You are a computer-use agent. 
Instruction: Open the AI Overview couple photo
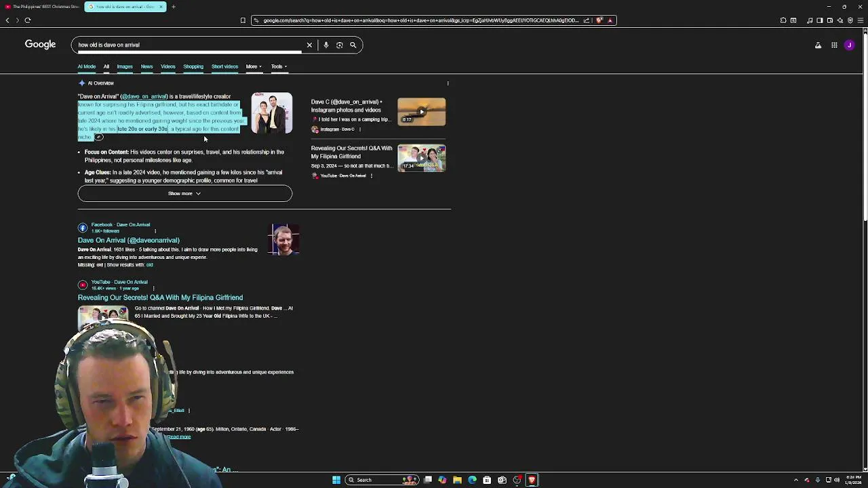tap(272, 113)
